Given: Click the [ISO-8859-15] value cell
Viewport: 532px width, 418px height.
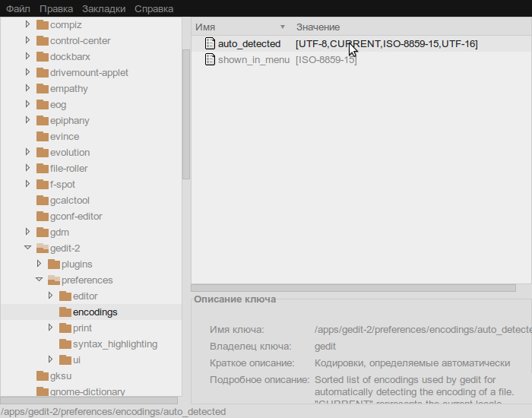Looking at the screenshot, I should pyautogui.click(x=326, y=60).
